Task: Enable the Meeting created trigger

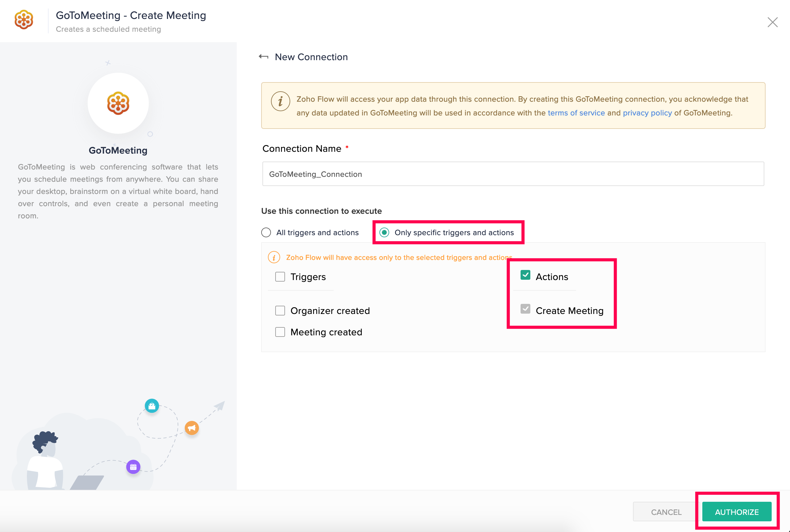Action: click(x=280, y=332)
